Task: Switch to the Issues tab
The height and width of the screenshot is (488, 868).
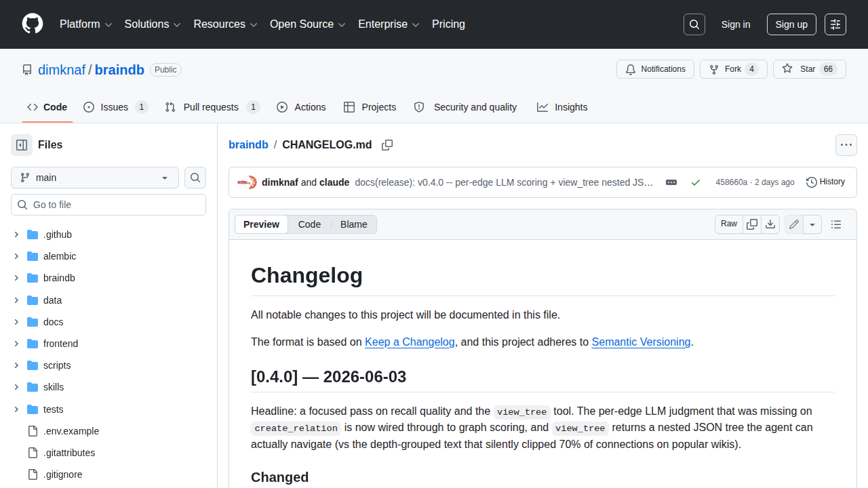Action: [x=116, y=107]
